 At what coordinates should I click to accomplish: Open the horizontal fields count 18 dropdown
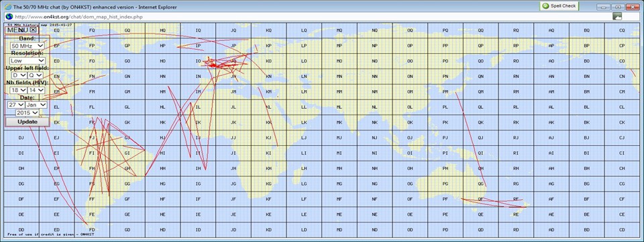(19, 90)
